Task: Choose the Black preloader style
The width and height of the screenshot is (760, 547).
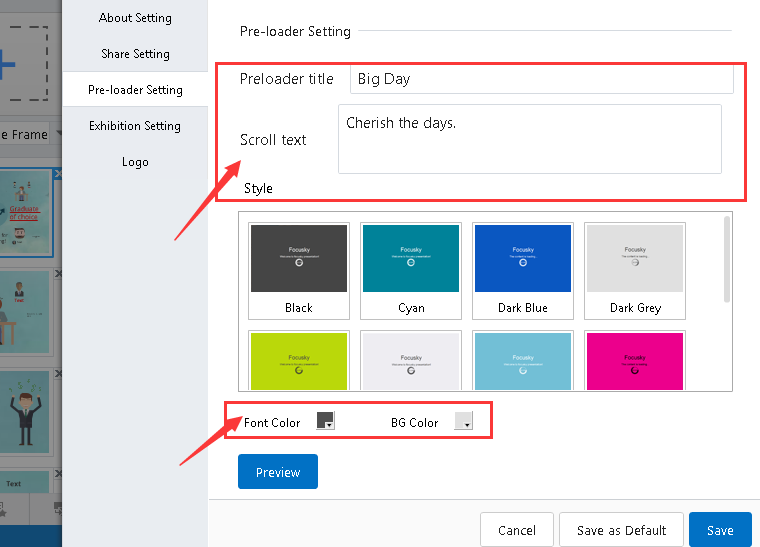Action: 299,271
